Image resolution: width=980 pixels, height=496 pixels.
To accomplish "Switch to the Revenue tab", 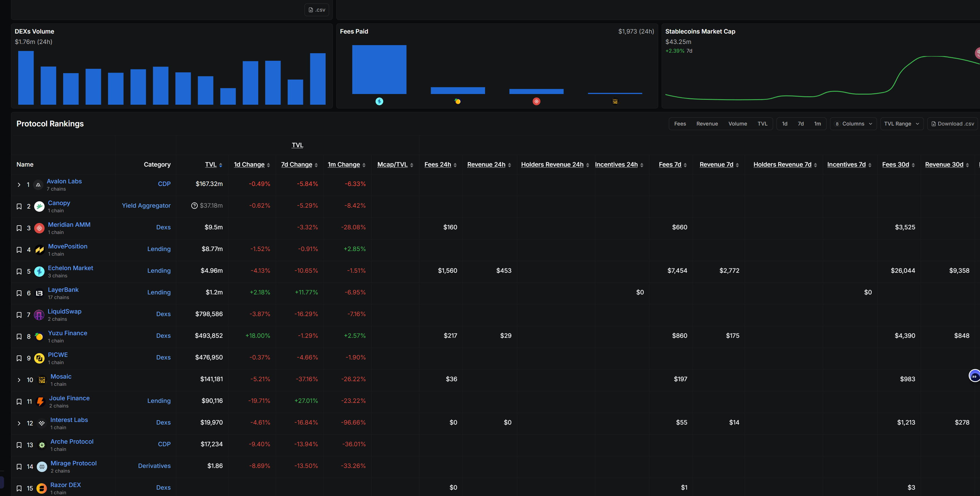I will [707, 123].
